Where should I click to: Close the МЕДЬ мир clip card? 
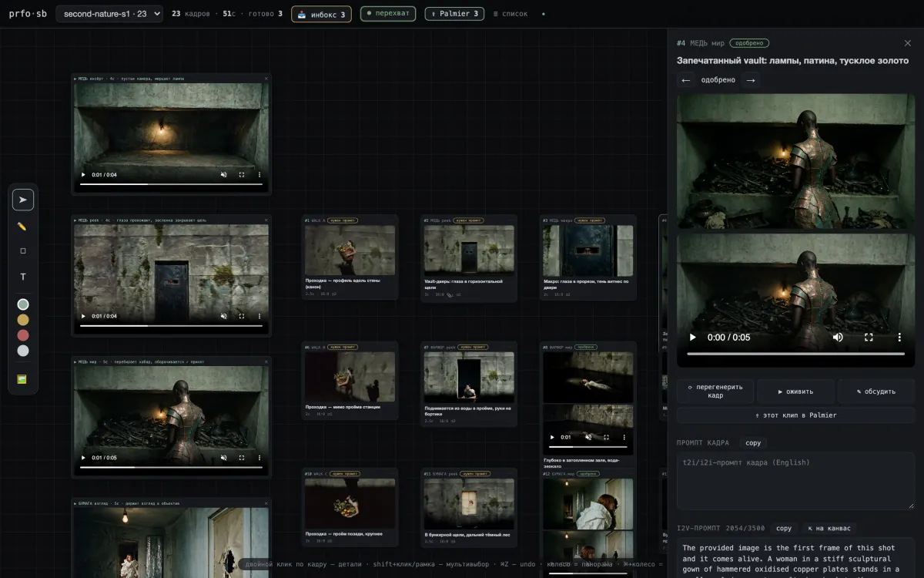266,361
